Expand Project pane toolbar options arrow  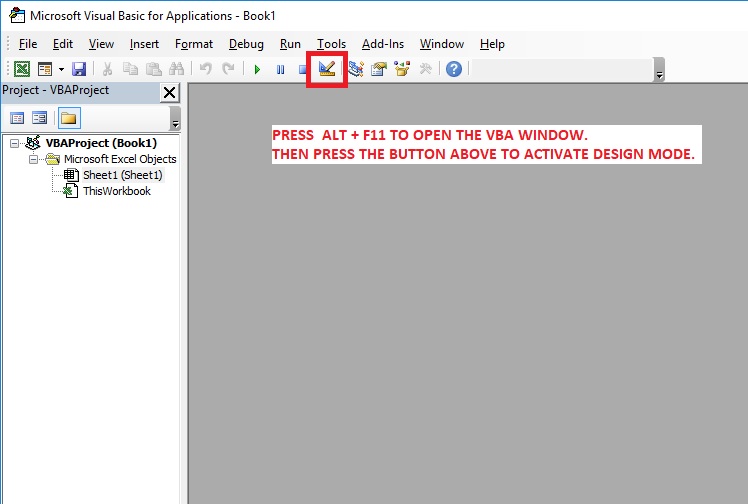[175, 118]
